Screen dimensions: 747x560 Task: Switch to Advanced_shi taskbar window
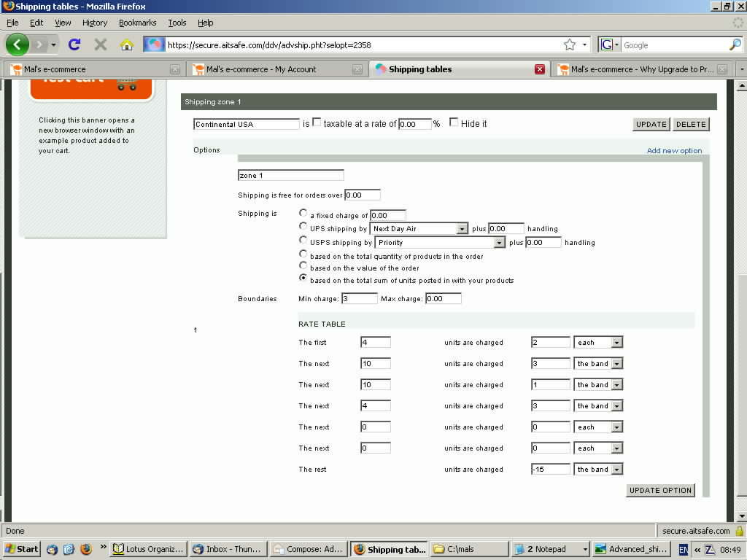(x=632, y=549)
